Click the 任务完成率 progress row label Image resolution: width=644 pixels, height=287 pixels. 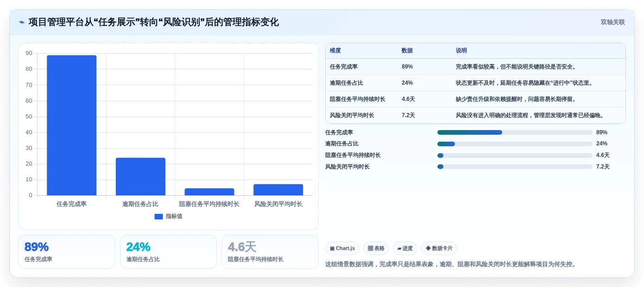click(339, 132)
